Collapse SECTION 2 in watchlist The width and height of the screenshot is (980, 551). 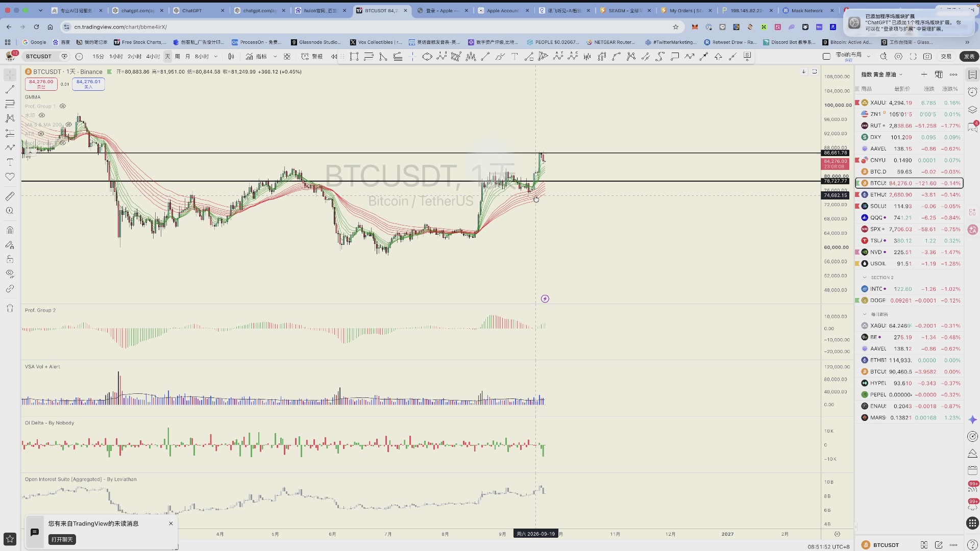pyautogui.click(x=865, y=278)
